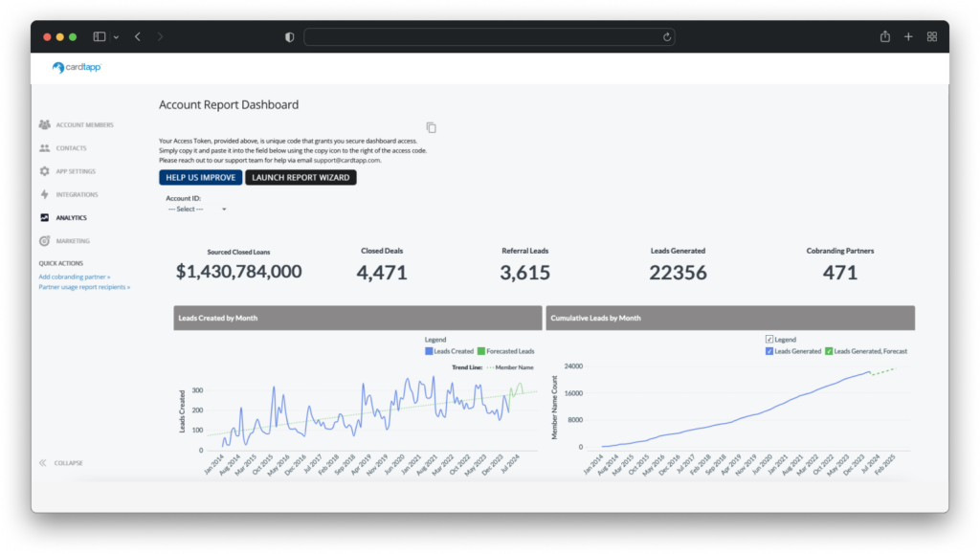Viewport: 980px width, 554px height.
Task: Toggle the Legend checkbox on Cumulative Leads chart
Action: [769, 340]
